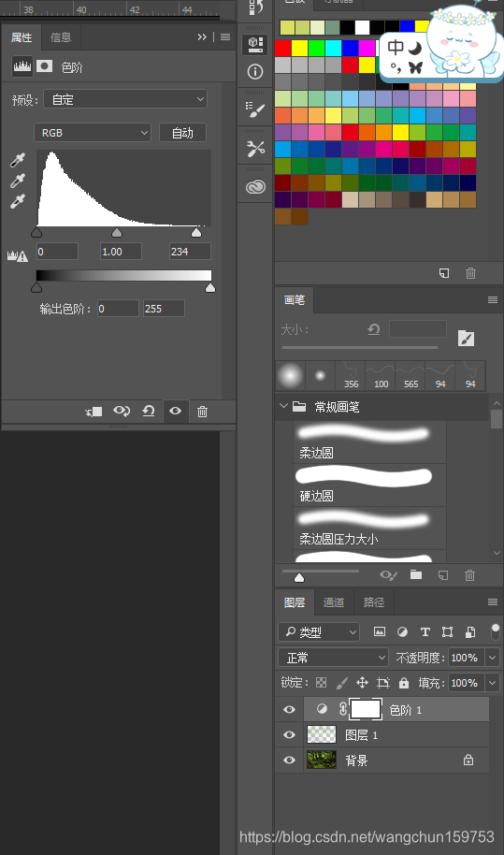Open the Brush Settings panel icon in the dock
This screenshot has height=855, width=504.
[x=255, y=109]
